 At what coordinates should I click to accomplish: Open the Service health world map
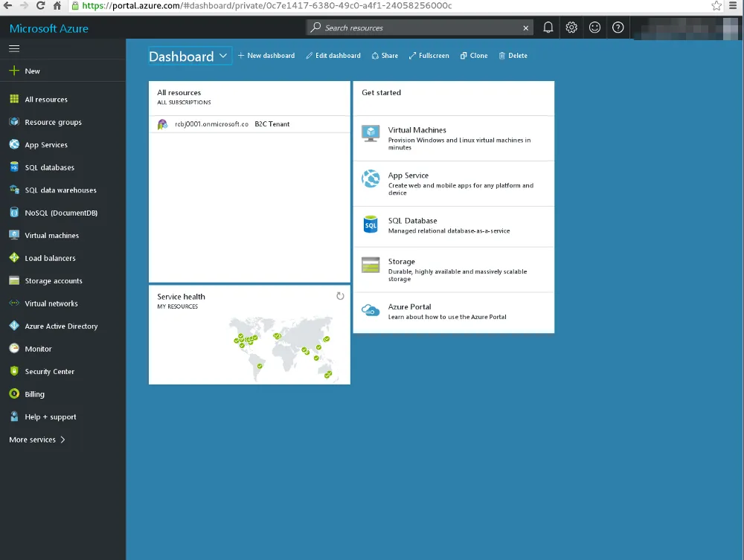click(x=282, y=349)
